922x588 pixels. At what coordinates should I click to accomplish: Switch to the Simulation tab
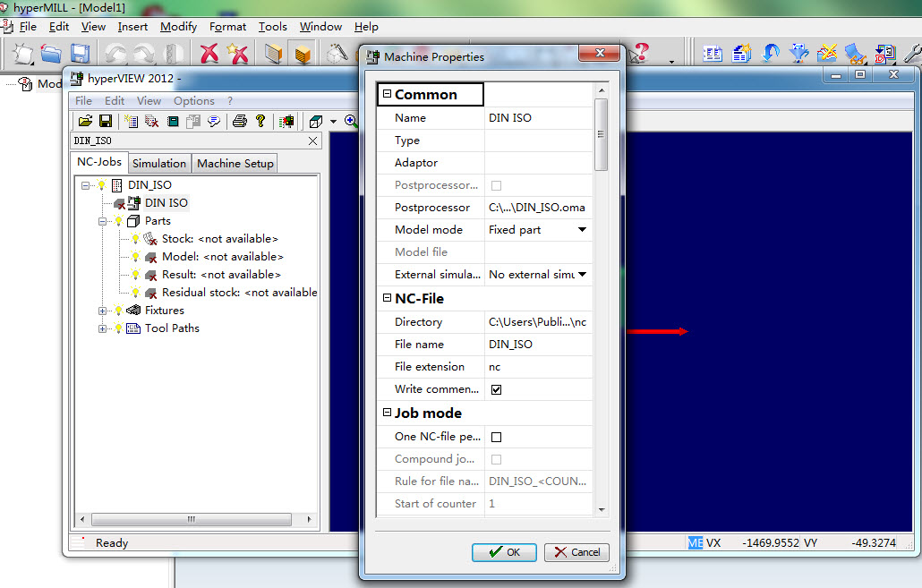click(158, 164)
